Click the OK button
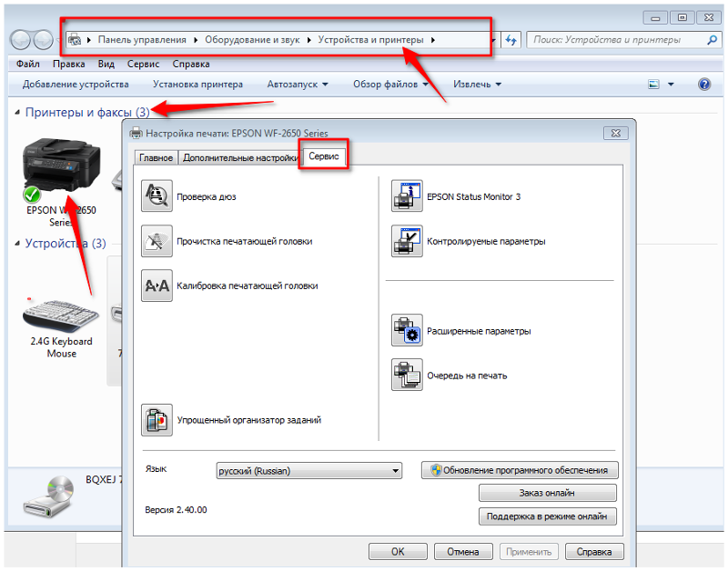The width and height of the screenshot is (728, 571). click(x=398, y=552)
